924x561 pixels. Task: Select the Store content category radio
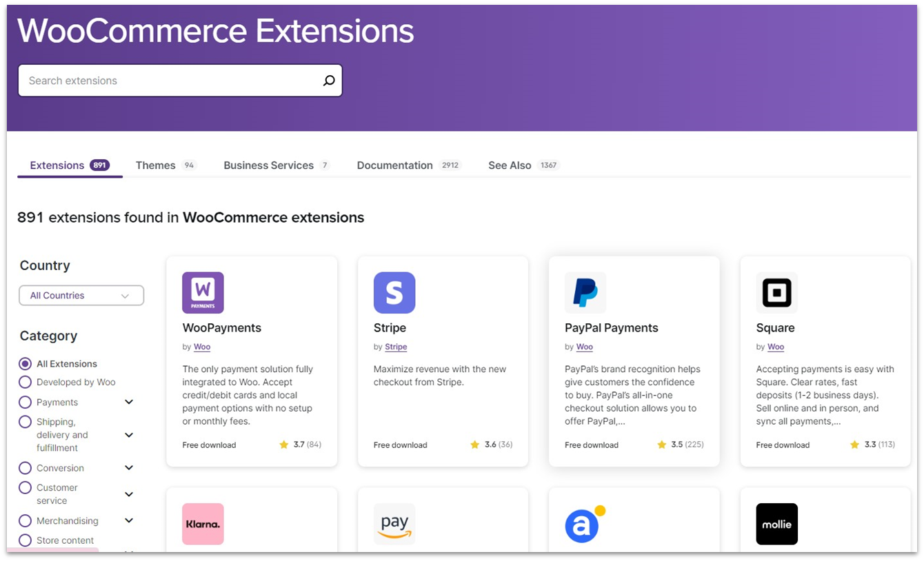coord(26,540)
